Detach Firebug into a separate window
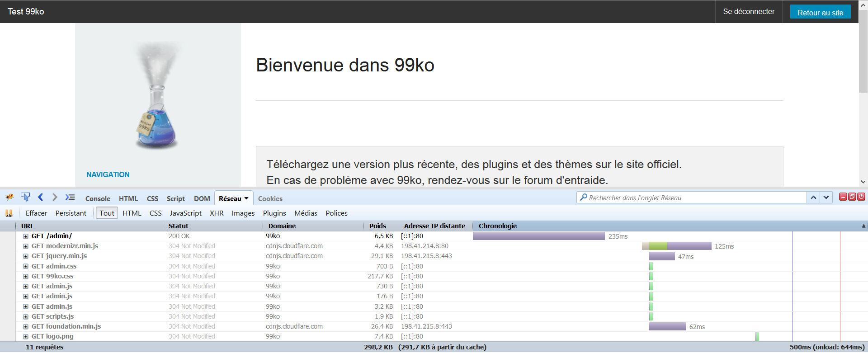The height and width of the screenshot is (353, 868). [852, 197]
